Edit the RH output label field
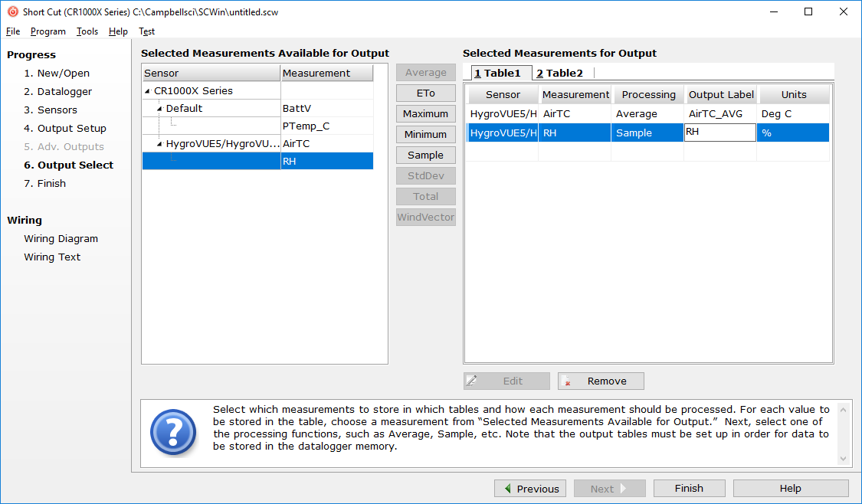Viewport: 862px width, 504px height. (x=719, y=133)
